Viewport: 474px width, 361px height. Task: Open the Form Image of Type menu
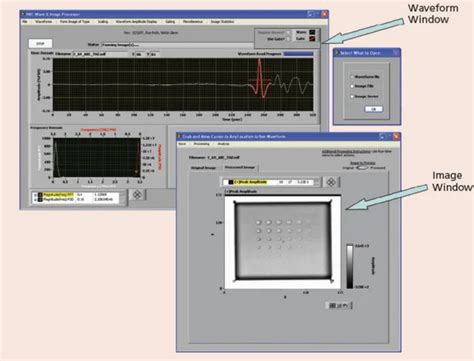[x=75, y=22]
